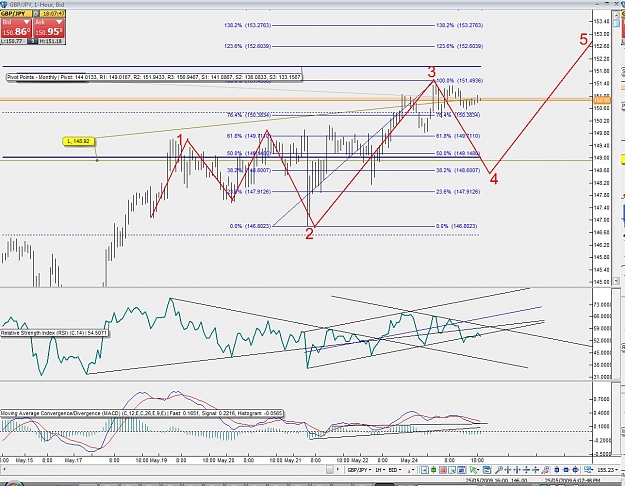Screen dimensions: 625x486
Task: Click the right 100.0% (151.4936) Fibonacci label
Action: tap(459, 81)
